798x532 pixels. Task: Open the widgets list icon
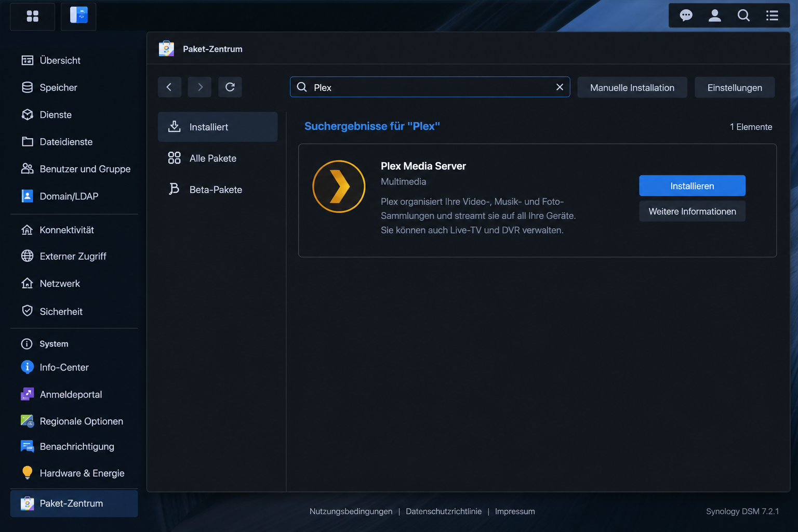(x=772, y=16)
